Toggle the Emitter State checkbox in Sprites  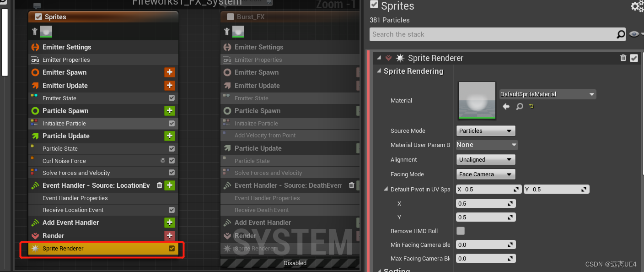[172, 98]
